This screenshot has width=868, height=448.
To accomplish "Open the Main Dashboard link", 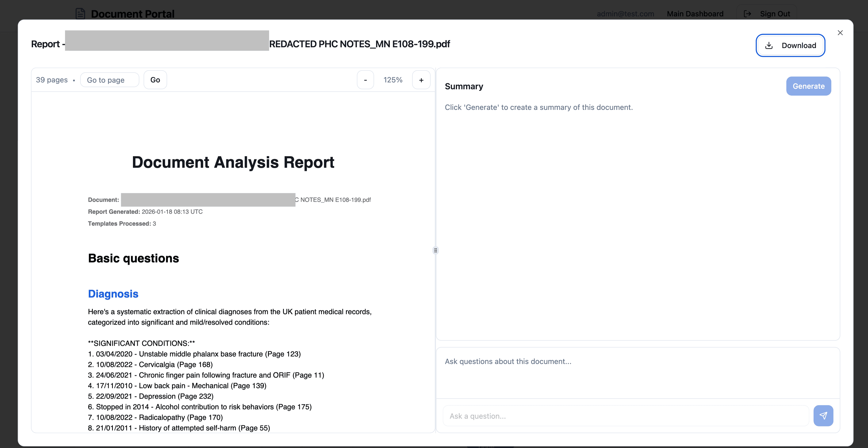I will tap(695, 14).
